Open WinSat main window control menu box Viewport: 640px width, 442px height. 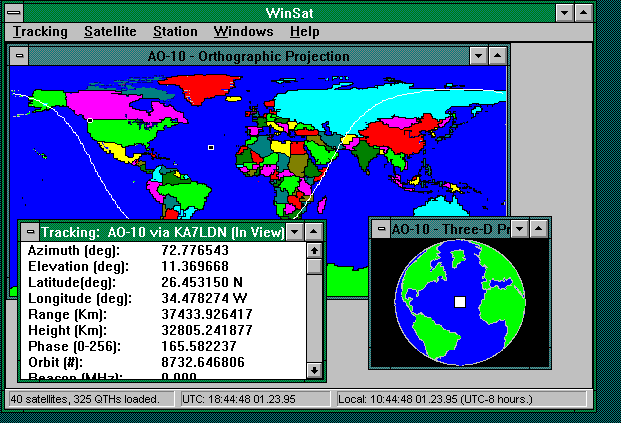14,13
